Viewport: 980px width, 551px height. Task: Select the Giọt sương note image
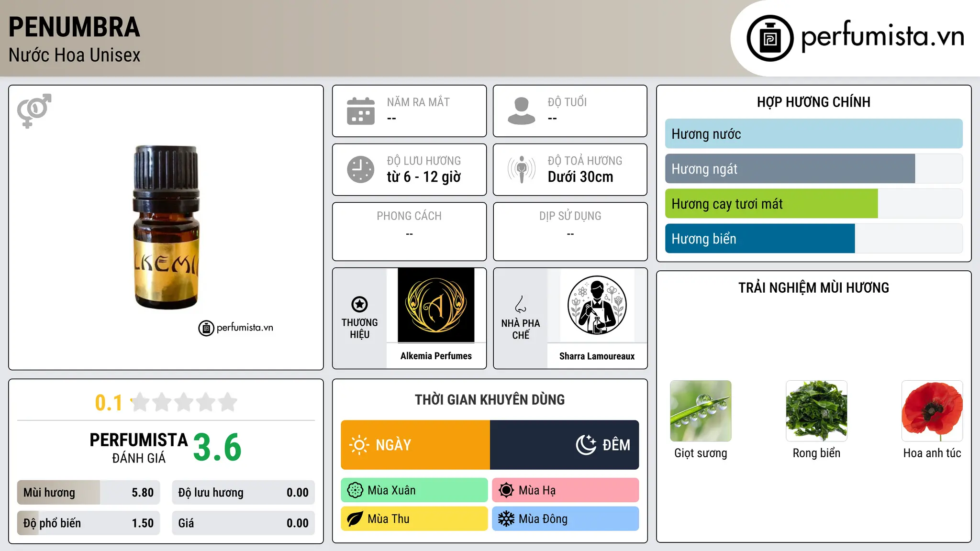point(701,411)
